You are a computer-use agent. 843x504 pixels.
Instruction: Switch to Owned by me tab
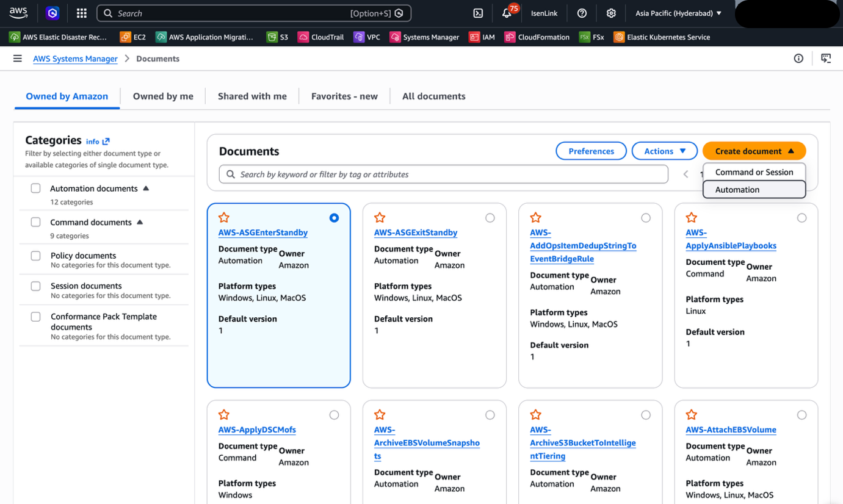tap(163, 96)
